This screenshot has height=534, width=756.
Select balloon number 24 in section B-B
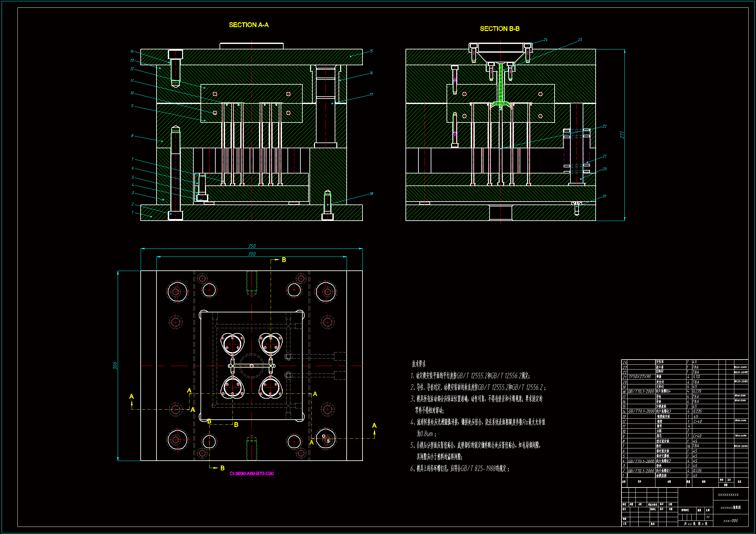[545, 40]
